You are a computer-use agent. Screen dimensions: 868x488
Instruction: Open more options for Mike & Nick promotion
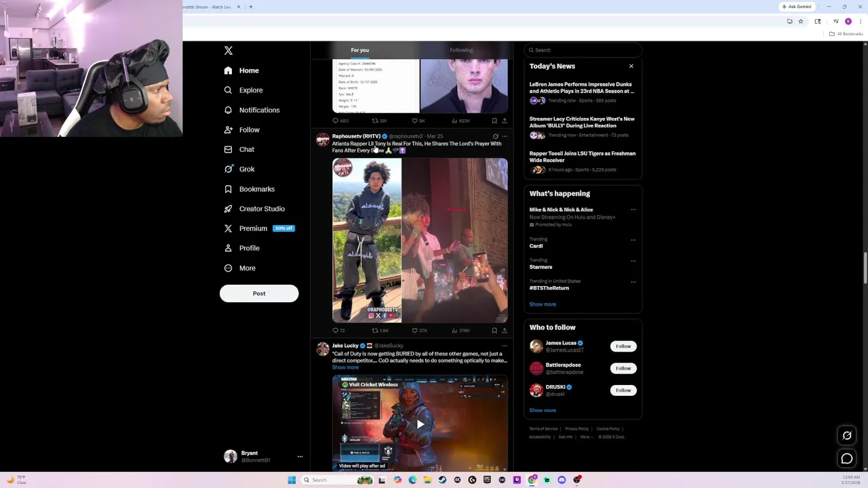tap(633, 209)
